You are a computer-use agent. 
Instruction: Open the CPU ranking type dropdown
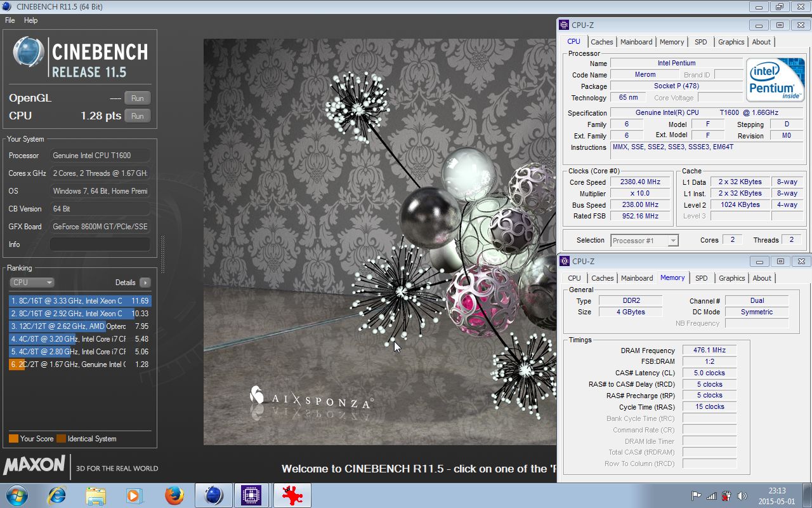32,283
